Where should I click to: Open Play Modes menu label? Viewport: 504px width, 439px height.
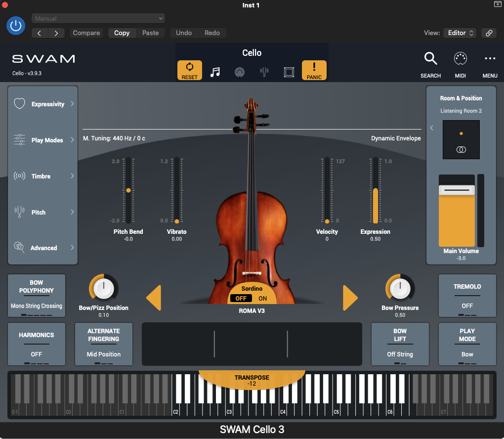tap(47, 140)
